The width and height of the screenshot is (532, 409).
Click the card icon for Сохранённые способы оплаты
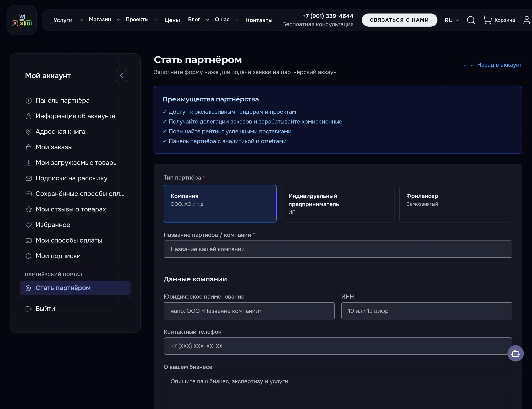pos(28,194)
